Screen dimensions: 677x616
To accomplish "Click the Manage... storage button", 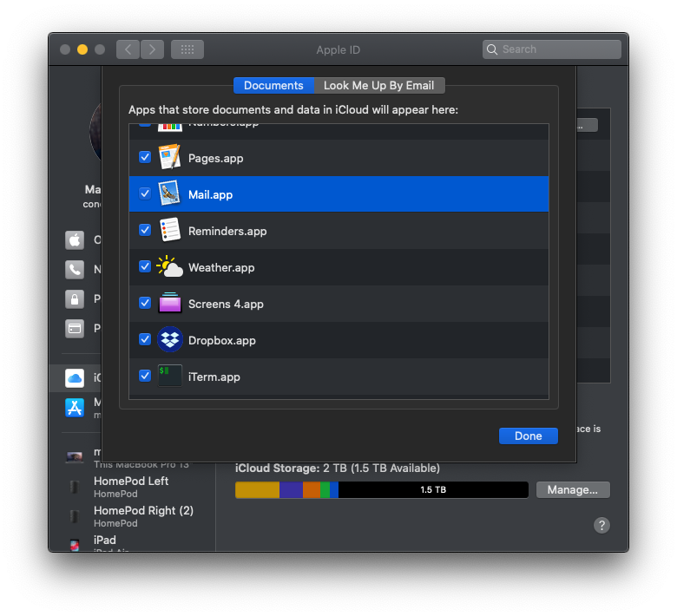I will tap(572, 489).
